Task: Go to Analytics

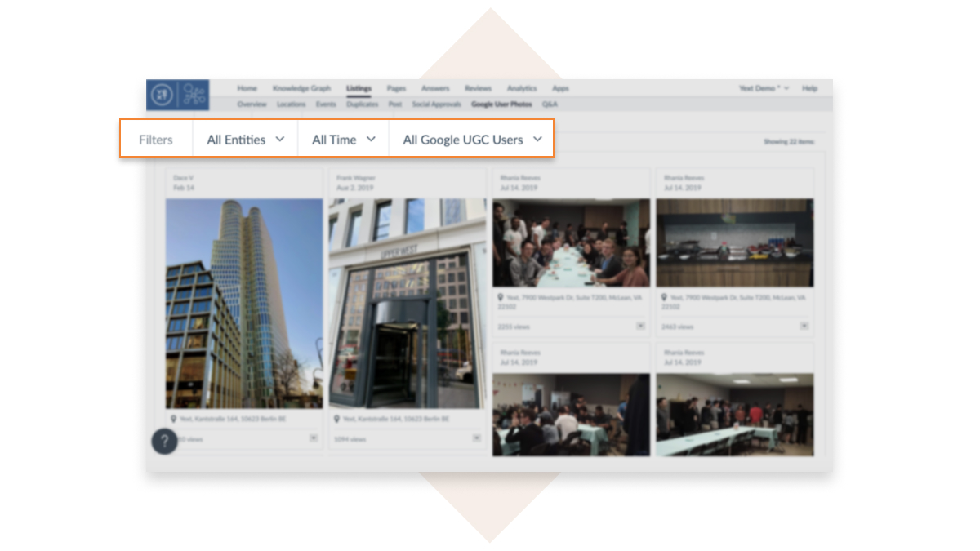Action: pyautogui.click(x=522, y=88)
